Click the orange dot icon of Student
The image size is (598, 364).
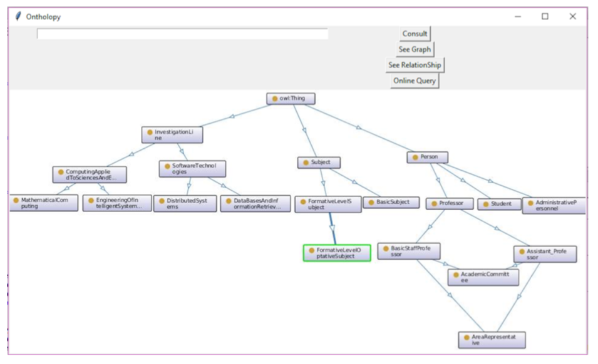pyautogui.click(x=485, y=204)
